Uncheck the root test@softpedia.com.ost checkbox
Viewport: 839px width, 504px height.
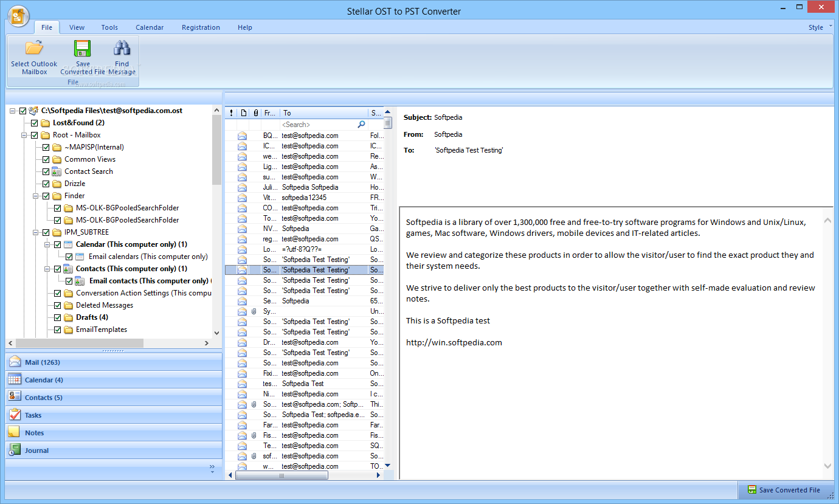(x=23, y=111)
